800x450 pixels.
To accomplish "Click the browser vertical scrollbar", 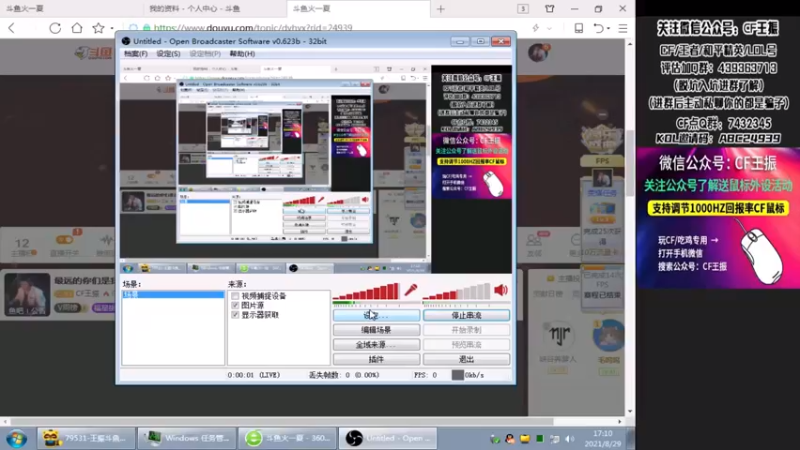I will (630, 163).
